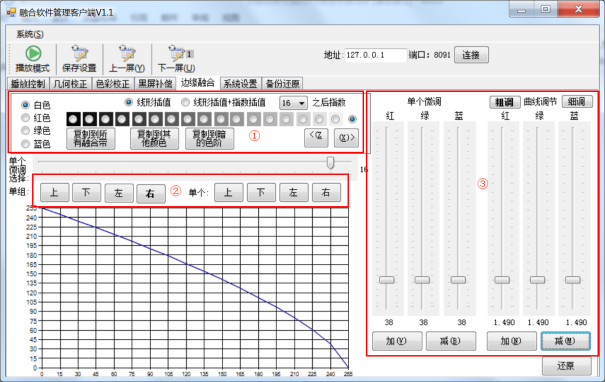The height and width of the screenshot is (382, 605).
Task: Switch to the 几何校正 tab
Action: coord(71,84)
